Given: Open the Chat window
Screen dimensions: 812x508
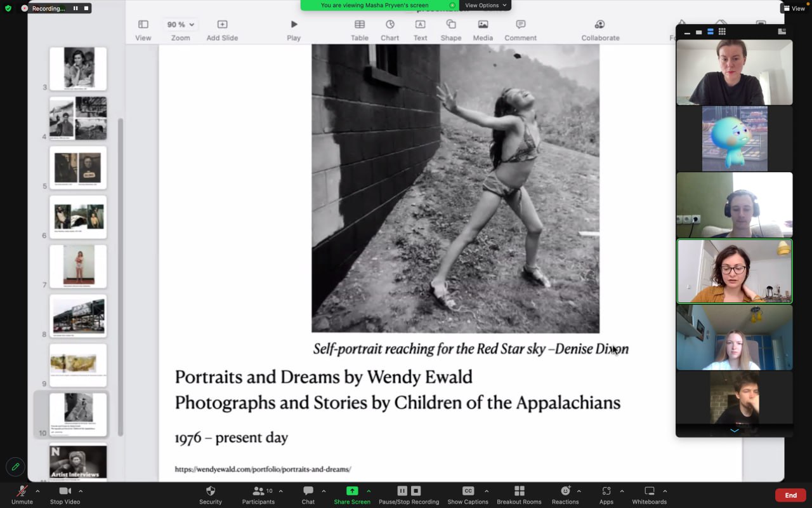Looking at the screenshot, I should pos(308,495).
